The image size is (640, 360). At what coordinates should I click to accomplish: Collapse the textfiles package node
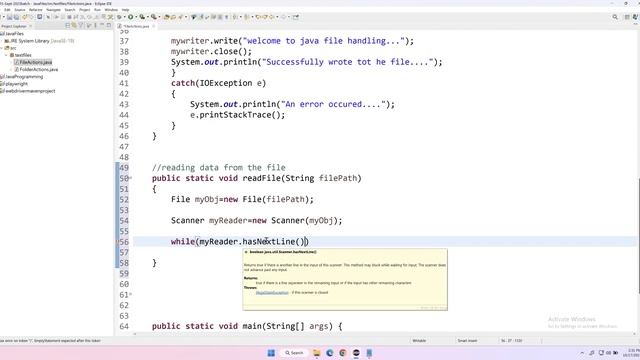coord(6,55)
